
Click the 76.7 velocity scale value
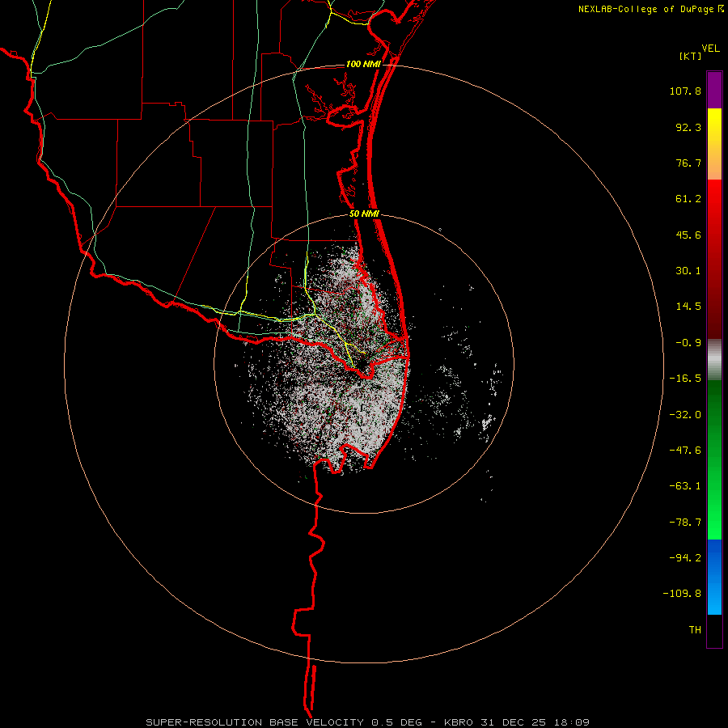click(688, 163)
